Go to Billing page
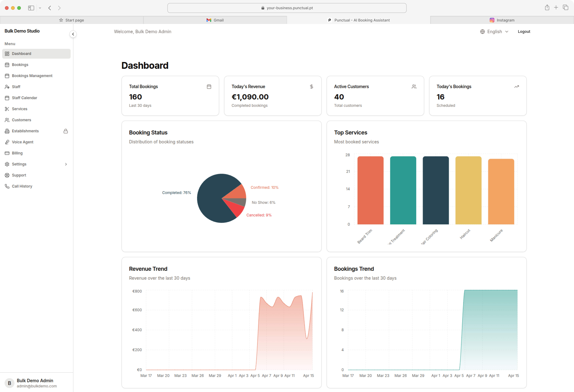Viewport: 574px width, 392px height. pyautogui.click(x=36, y=153)
